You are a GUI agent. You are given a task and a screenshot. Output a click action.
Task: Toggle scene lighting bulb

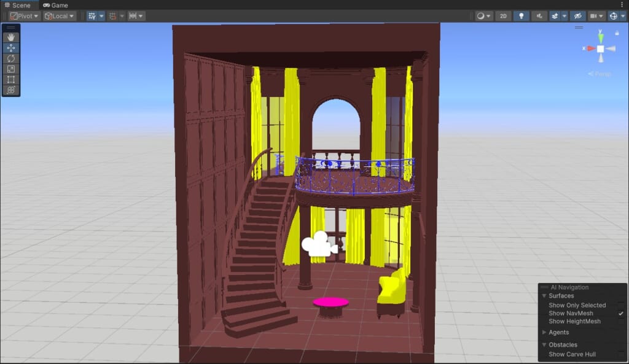pos(521,16)
